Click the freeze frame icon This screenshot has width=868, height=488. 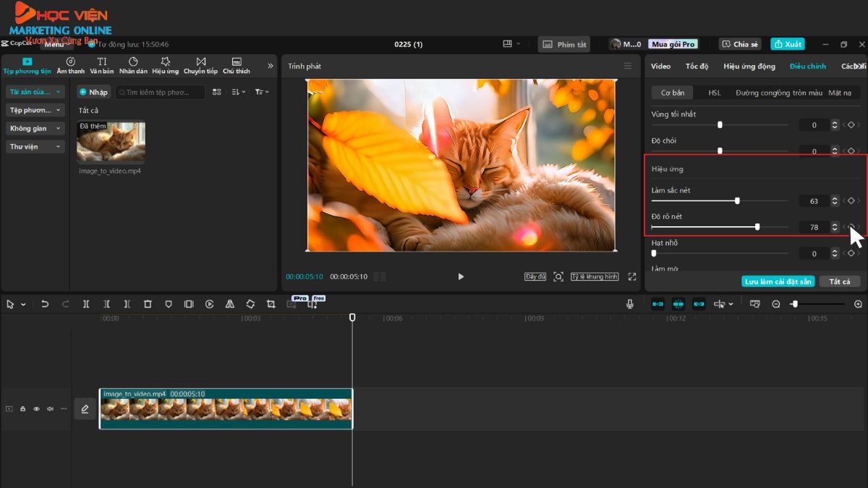coord(189,304)
